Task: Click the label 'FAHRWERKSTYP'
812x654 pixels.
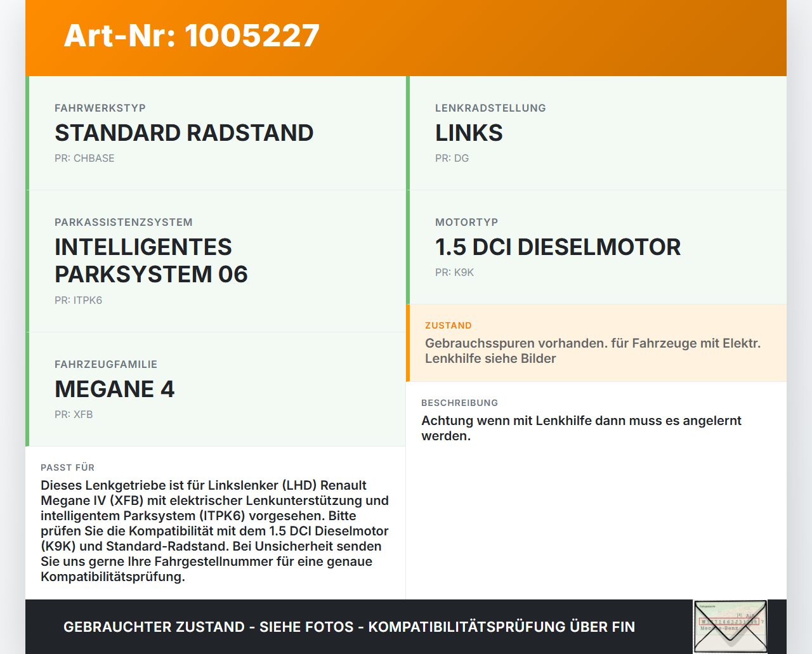Action: click(x=100, y=108)
